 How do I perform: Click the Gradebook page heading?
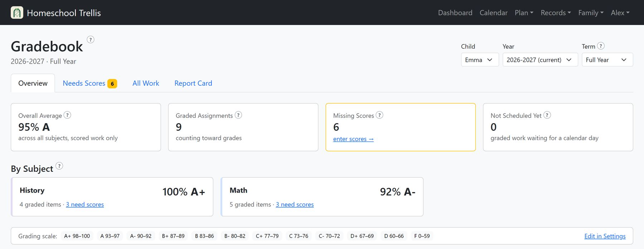[47, 46]
